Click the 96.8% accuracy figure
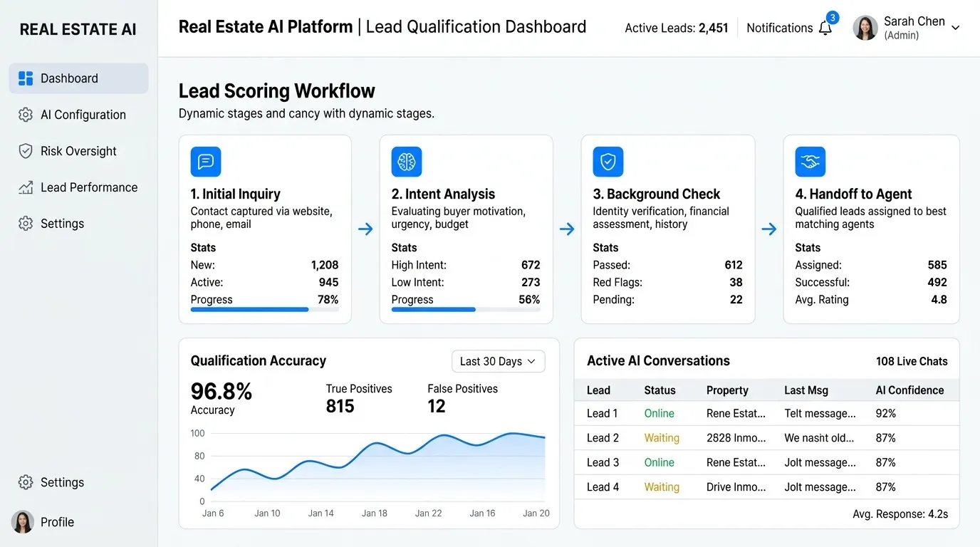The width and height of the screenshot is (980, 547). pyautogui.click(x=221, y=392)
